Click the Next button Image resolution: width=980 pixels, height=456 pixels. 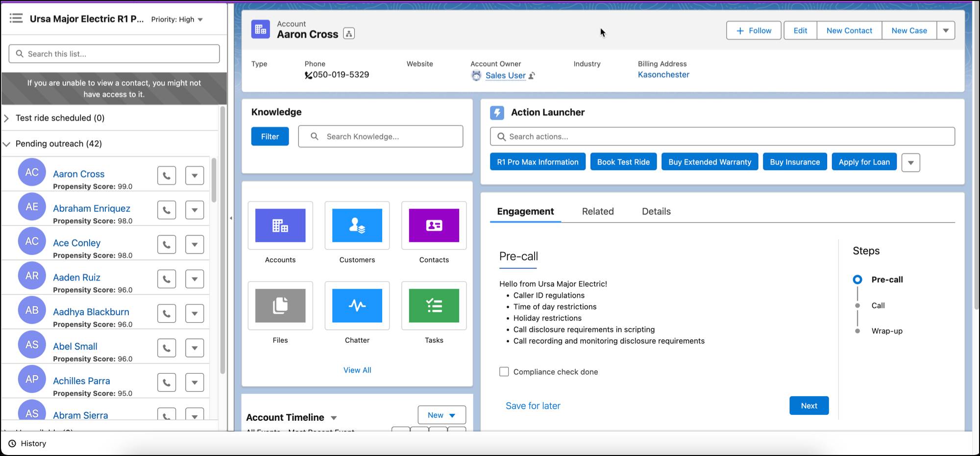tap(809, 405)
